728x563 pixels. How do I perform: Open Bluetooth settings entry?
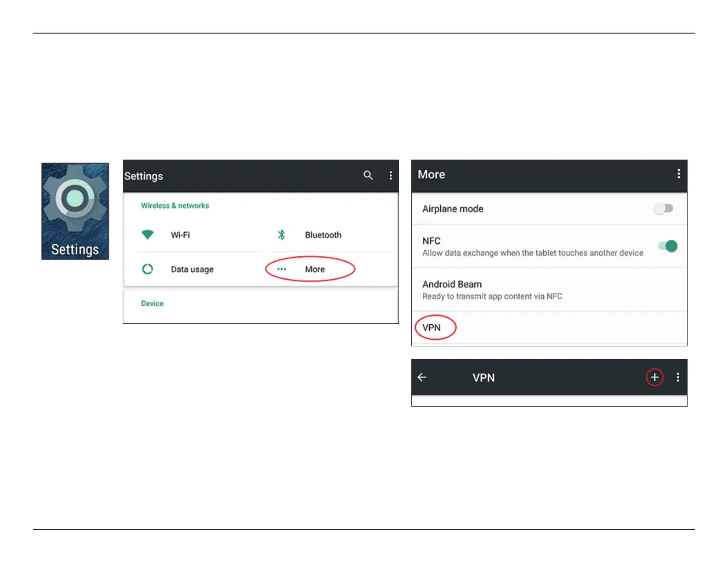tap(331, 235)
